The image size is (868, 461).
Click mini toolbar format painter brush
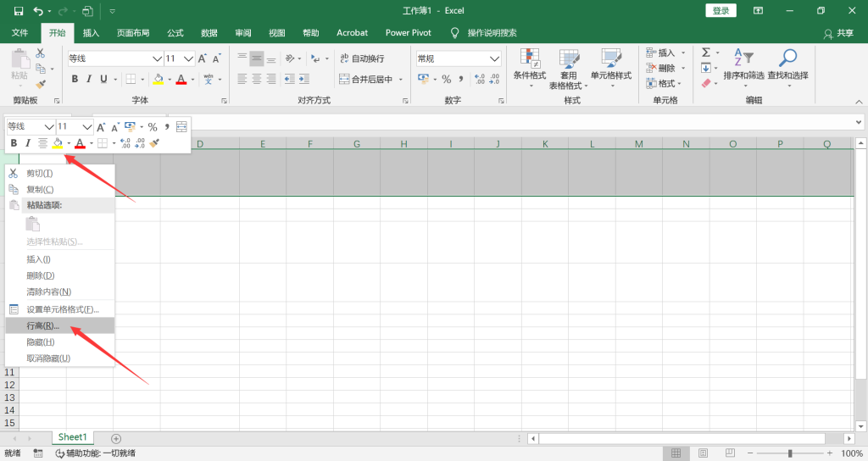154,143
